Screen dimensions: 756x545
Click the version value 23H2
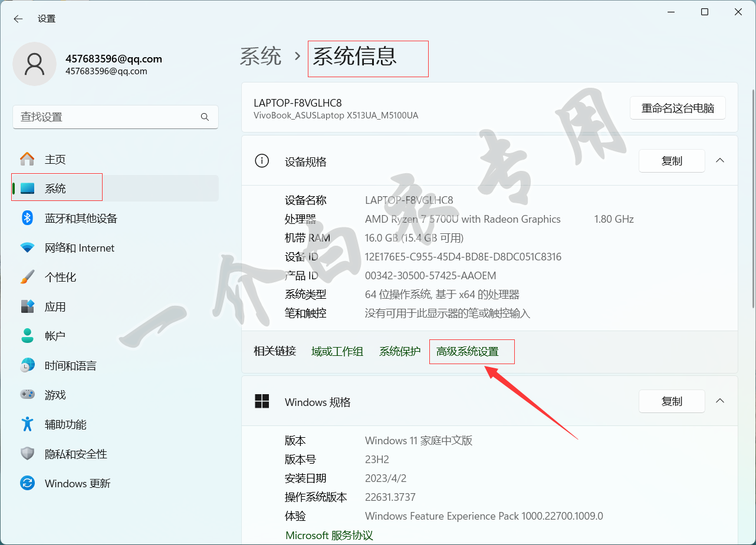click(377, 460)
